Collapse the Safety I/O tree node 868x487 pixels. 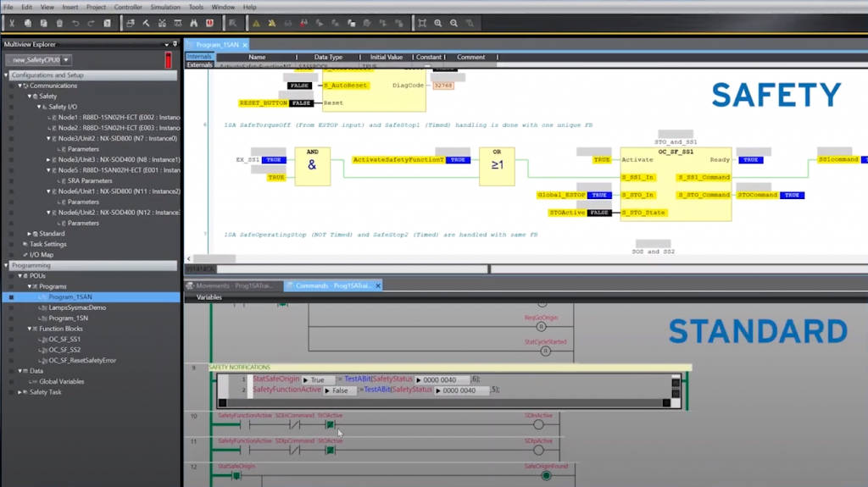[40, 107]
